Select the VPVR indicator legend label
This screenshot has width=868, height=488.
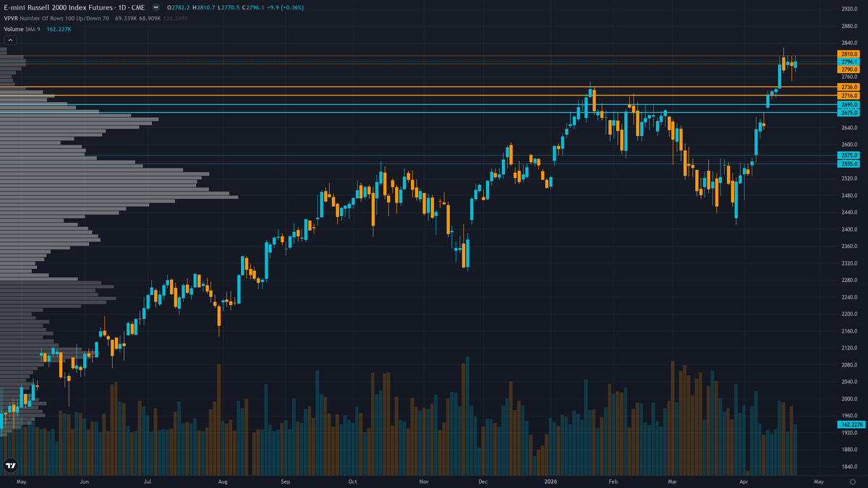coord(11,18)
